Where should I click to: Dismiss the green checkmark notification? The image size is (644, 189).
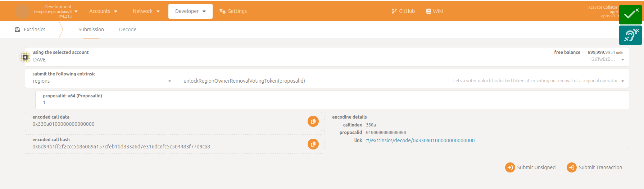(x=637, y=10)
